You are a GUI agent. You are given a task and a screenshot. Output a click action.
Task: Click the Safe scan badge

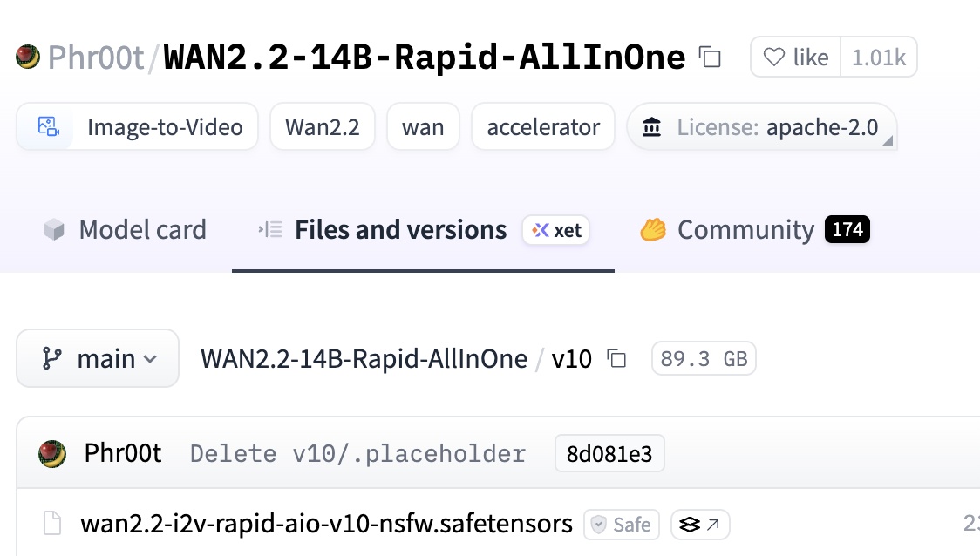[x=622, y=524]
